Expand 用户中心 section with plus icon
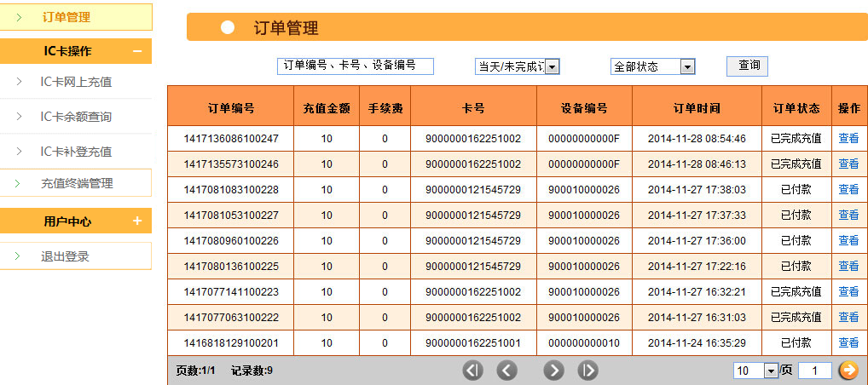Screen dimensions: 868x385 click(137, 221)
